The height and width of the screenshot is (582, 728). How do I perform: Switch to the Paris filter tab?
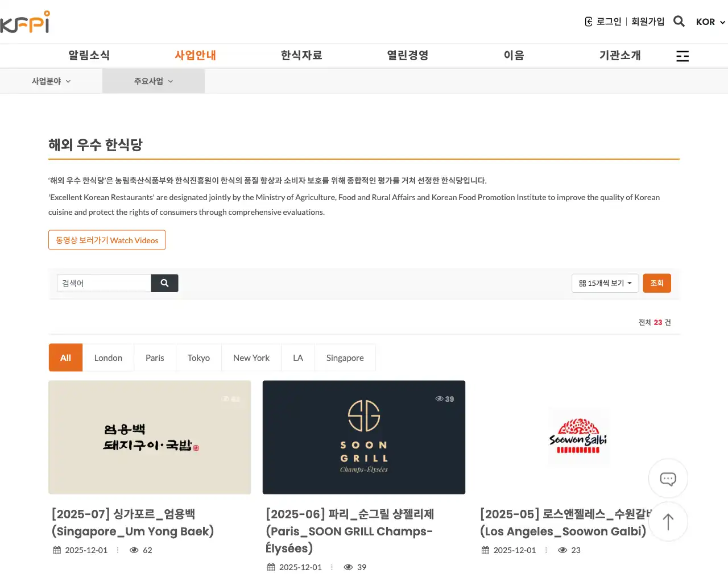[155, 357]
